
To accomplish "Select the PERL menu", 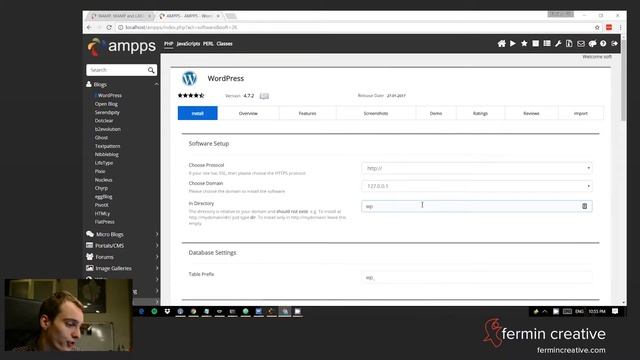I will 208,44.
